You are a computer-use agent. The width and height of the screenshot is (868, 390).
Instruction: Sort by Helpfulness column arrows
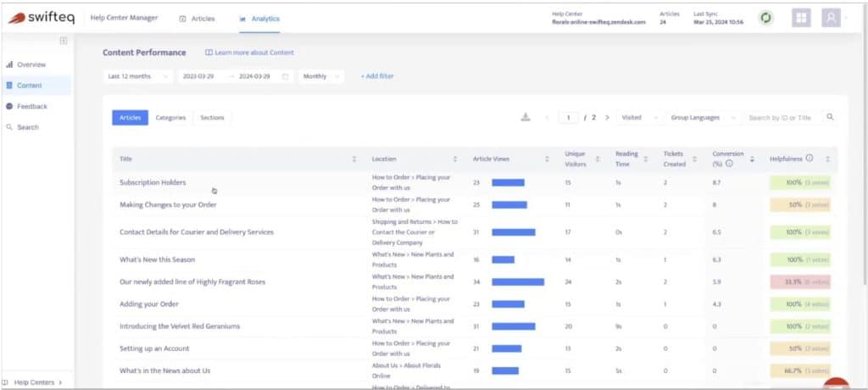coord(827,159)
